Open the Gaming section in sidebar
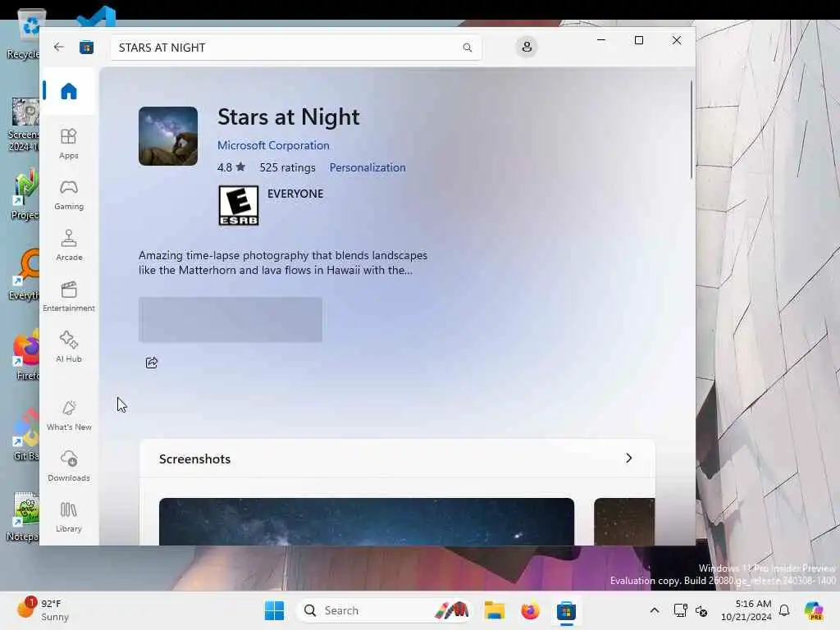 tap(69, 195)
